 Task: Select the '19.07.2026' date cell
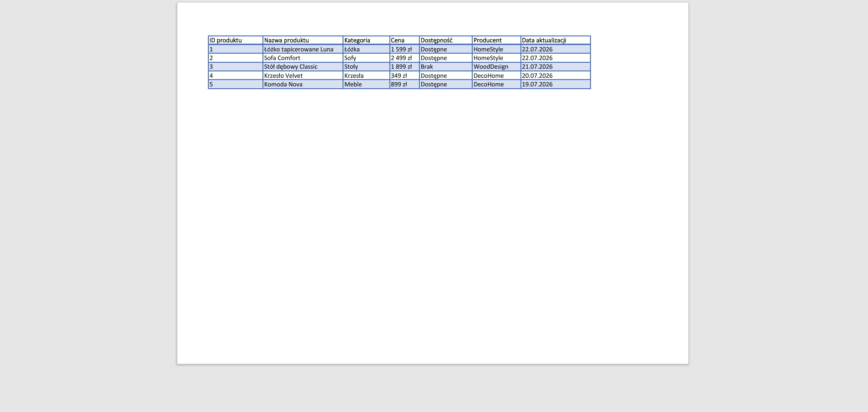(555, 84)
